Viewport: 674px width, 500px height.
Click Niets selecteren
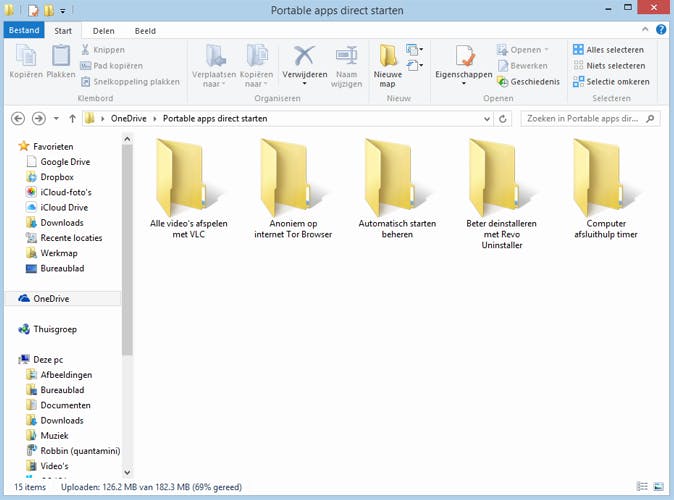609,66
